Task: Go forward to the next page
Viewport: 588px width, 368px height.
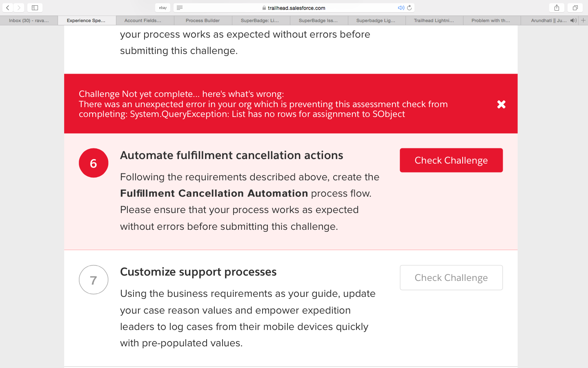Action: [19, 8]
